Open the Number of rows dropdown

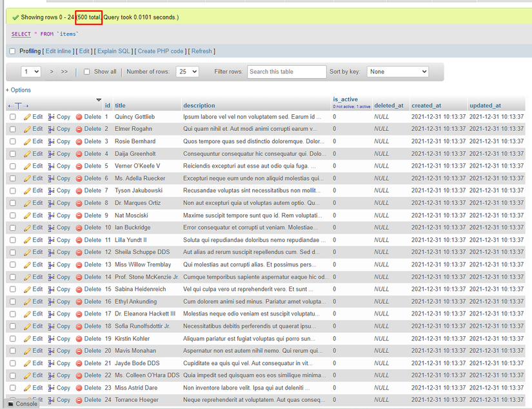tap(187, 72)
